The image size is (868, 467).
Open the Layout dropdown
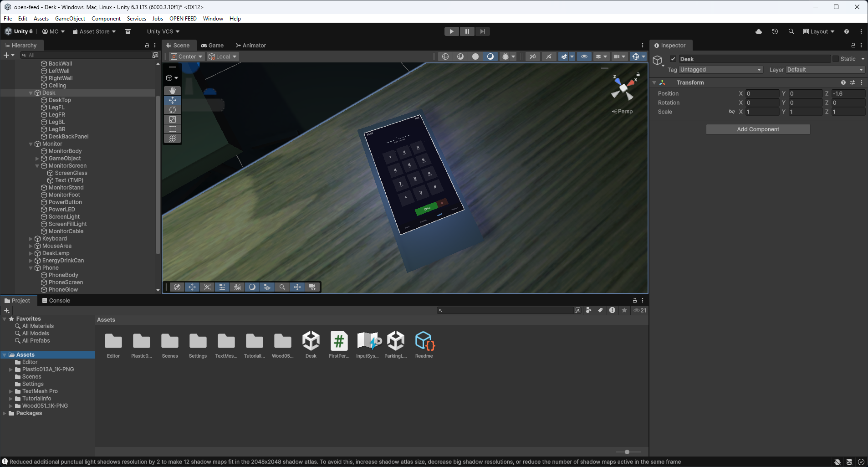tap(819, 31)
